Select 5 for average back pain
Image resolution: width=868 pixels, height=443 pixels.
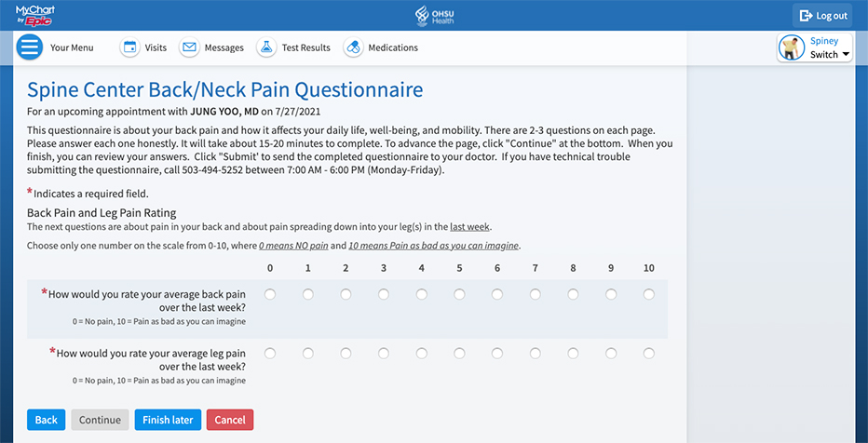[459, 294]
